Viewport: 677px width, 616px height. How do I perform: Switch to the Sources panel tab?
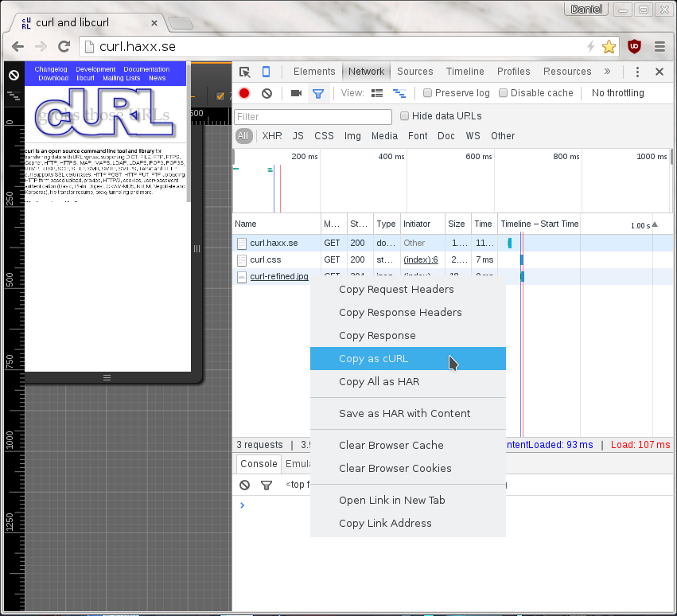414,71
